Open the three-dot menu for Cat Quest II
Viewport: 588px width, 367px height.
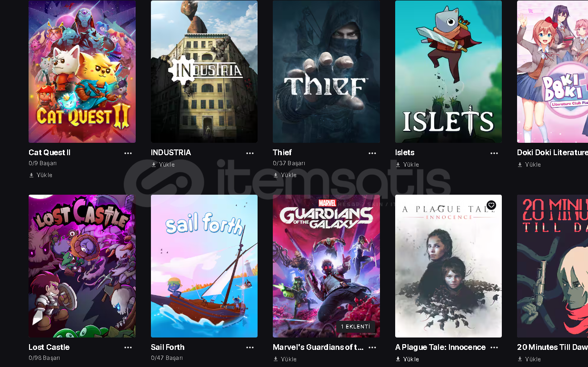click(x=128, y=153)
